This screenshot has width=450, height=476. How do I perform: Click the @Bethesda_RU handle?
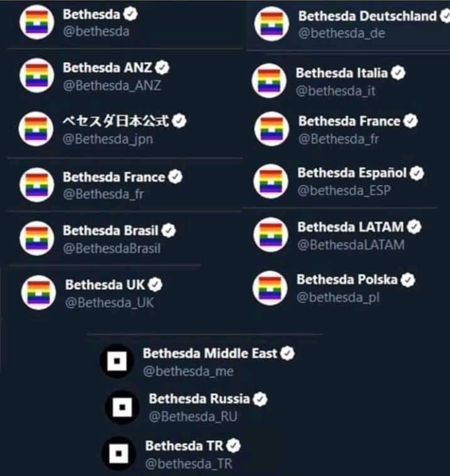[x=193, y=417]
